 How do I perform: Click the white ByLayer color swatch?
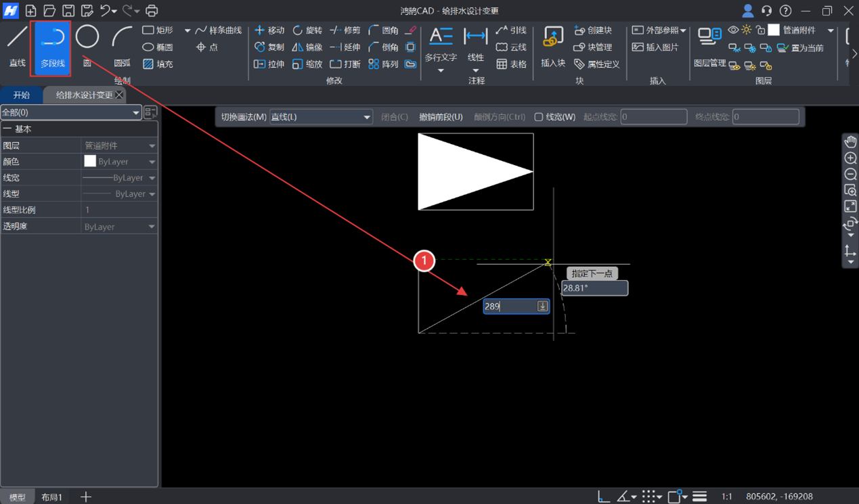[x=90, y=162]
